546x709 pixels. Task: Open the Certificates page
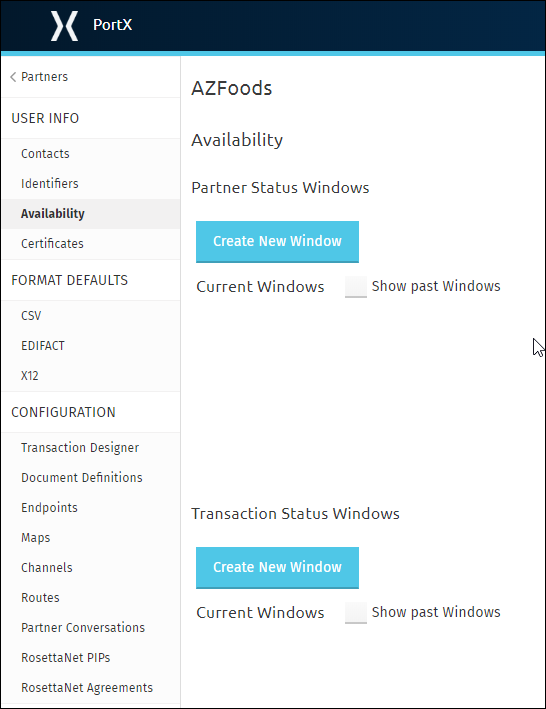52,244
